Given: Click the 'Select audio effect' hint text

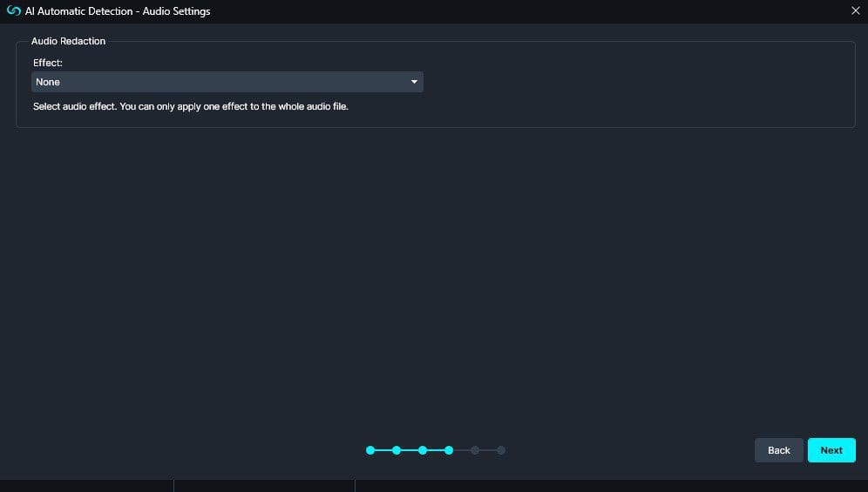Looking at the screenshot, I should (191, 106).
